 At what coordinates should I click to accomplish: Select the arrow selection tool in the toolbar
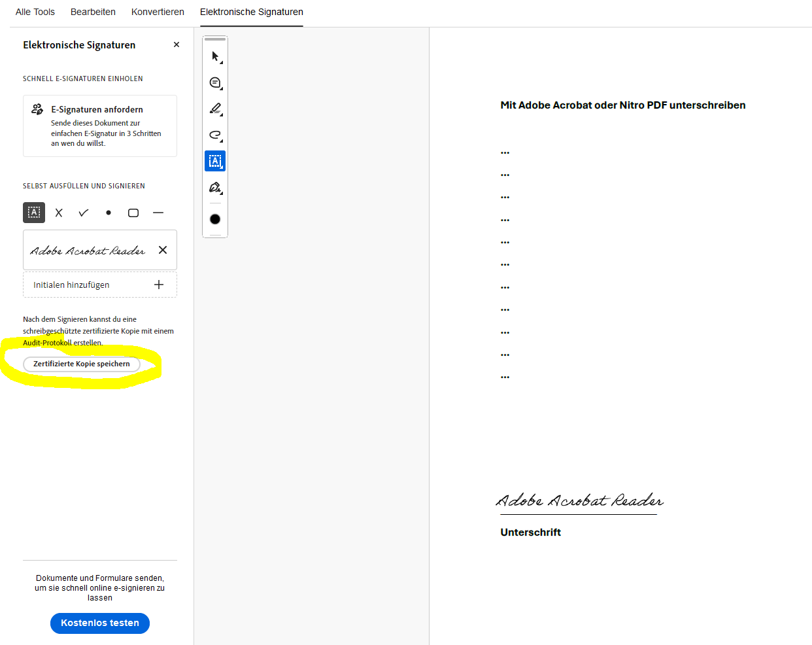(x=215, y=56)
